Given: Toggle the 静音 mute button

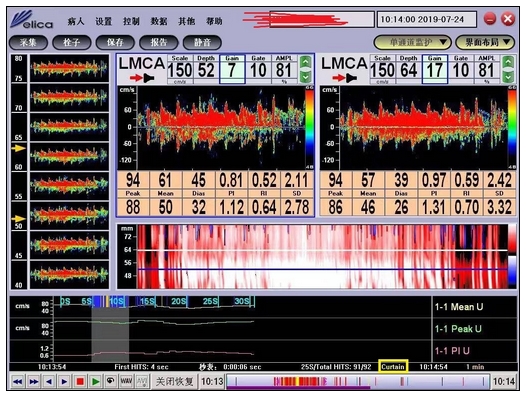Looking at the screenshot, I should click(202, 43).
